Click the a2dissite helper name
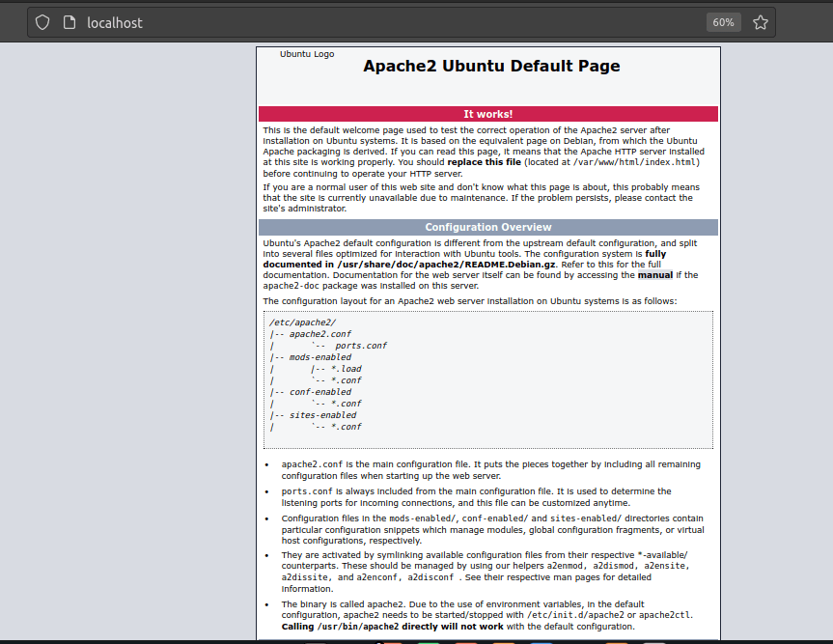This screenshot has width=833, height=644. point(304,577)
